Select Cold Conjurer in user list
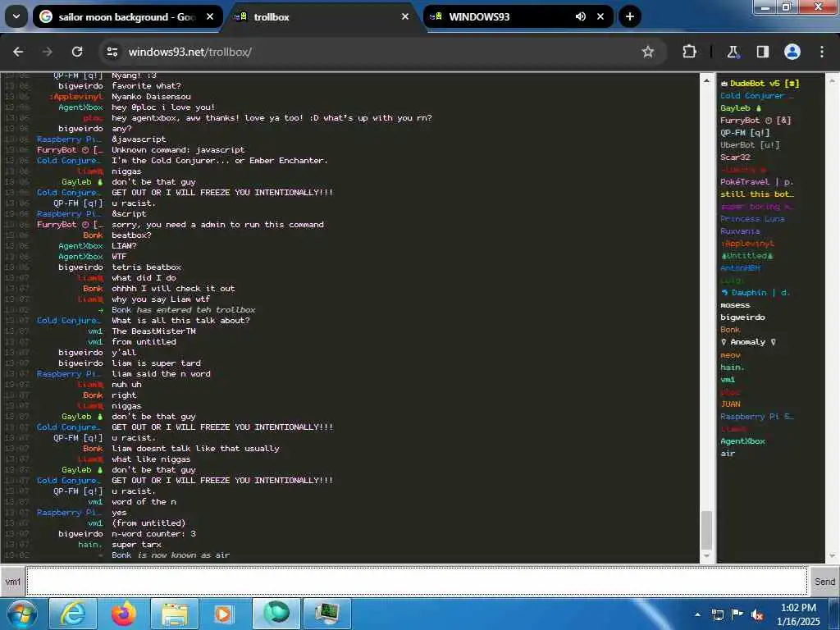 pos(757,96)
